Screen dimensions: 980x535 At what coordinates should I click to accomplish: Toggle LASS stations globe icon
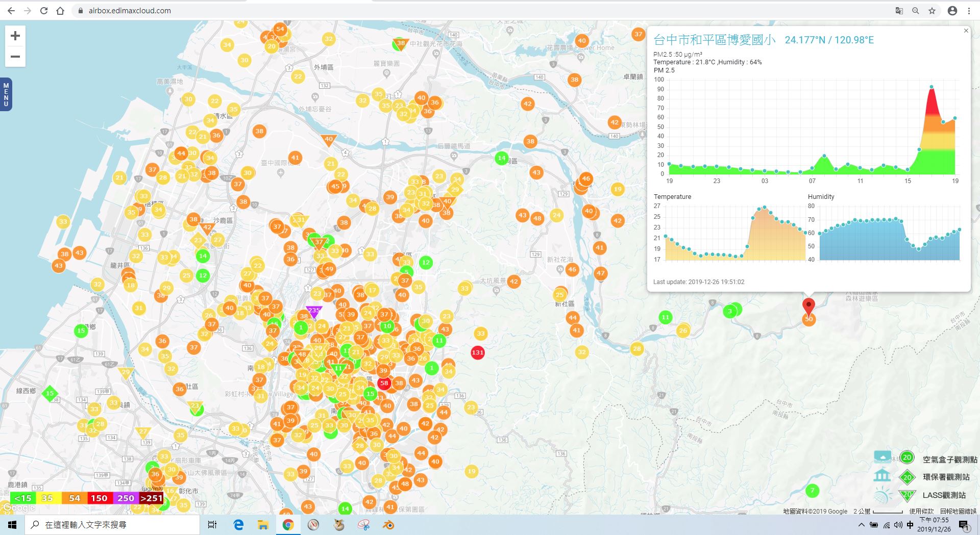tap(883, 495)
